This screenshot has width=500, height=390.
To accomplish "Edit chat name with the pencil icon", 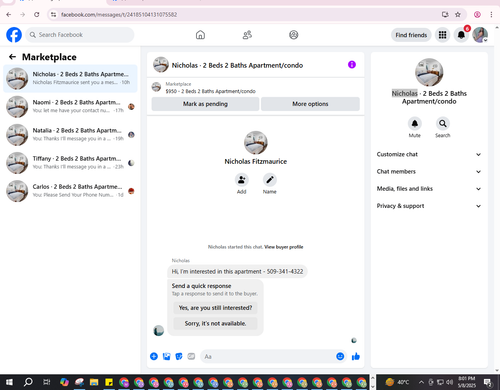I will click(269, 180).
